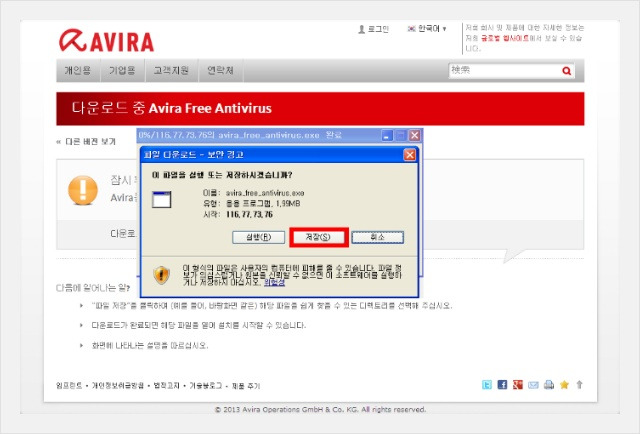Open the 위험성 link in dialog
640x434 pixels.
click(x=274, y=282)
